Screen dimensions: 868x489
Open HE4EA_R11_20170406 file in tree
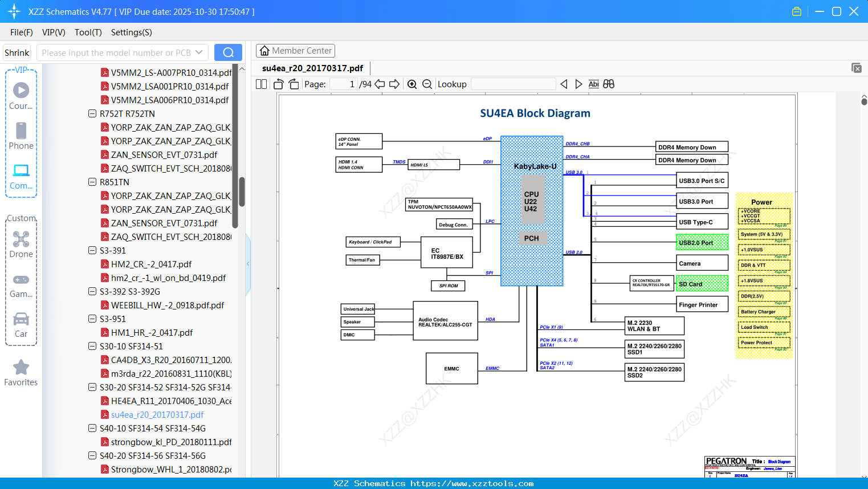pos(171,401)
